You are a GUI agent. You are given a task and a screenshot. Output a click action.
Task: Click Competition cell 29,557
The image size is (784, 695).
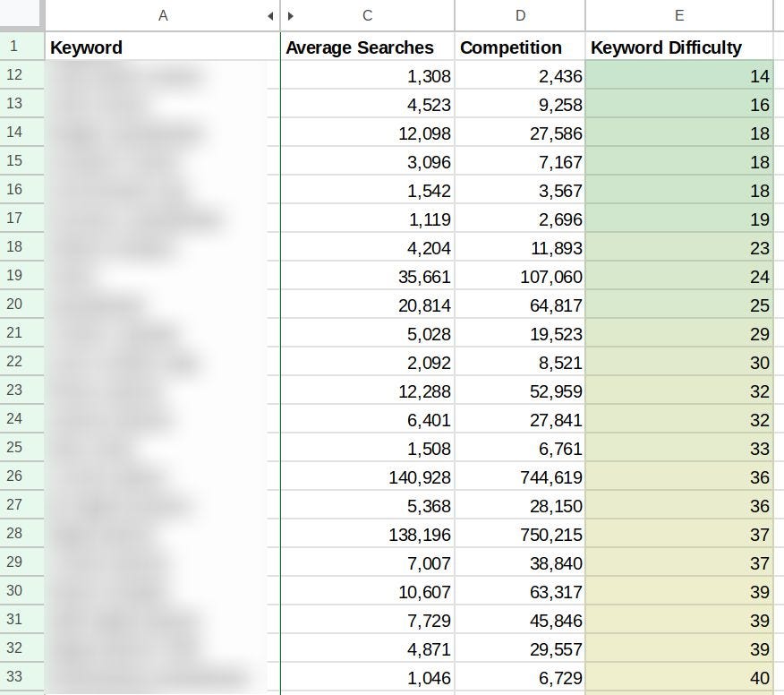pyautogui.click(x=520, y=648)
